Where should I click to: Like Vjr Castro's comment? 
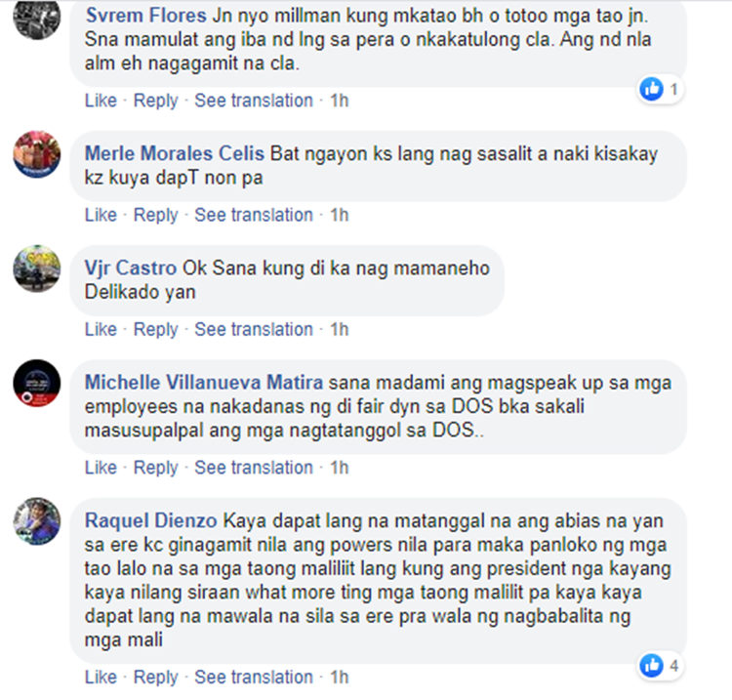101,329
